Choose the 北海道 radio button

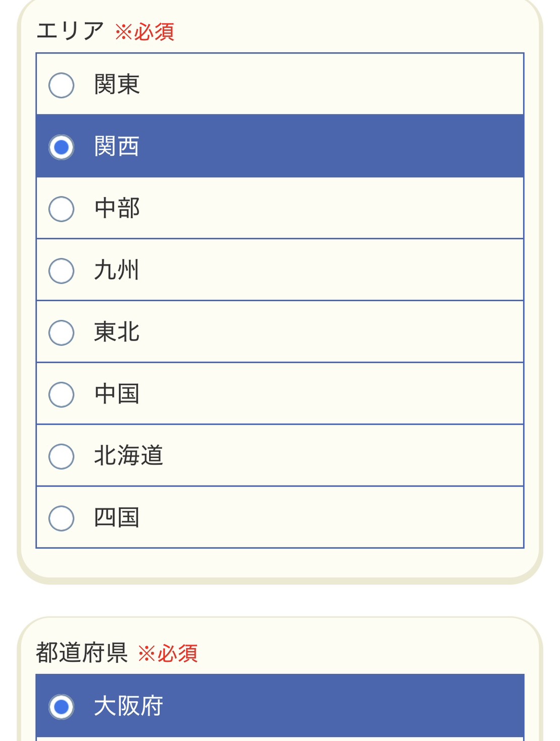(x=61, y=456)
